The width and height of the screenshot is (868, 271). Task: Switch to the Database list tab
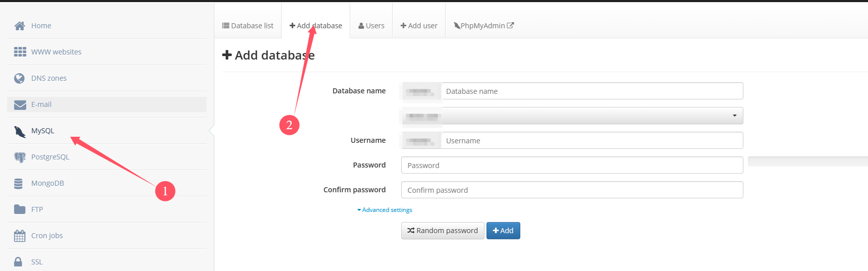248,26
